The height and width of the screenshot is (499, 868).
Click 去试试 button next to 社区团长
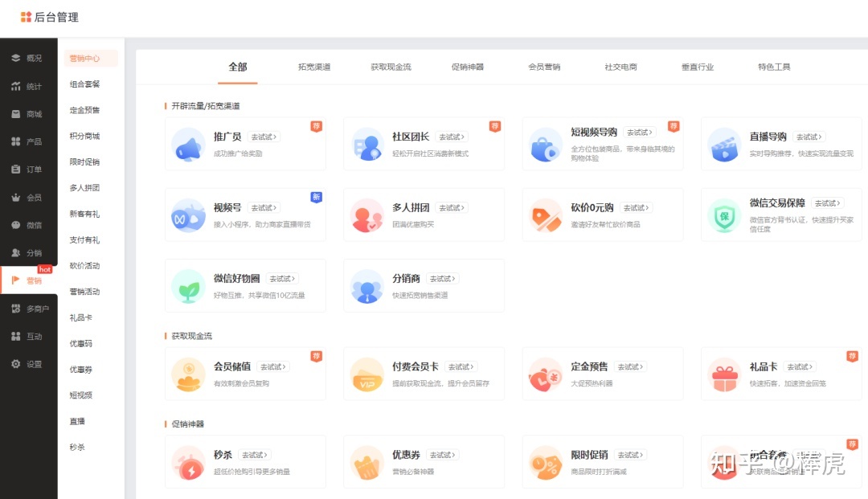pyautogui.click(x=452, y=137)
